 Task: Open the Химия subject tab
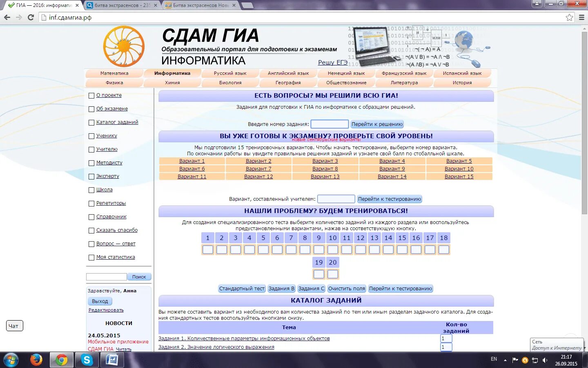[x=172, y=83]
